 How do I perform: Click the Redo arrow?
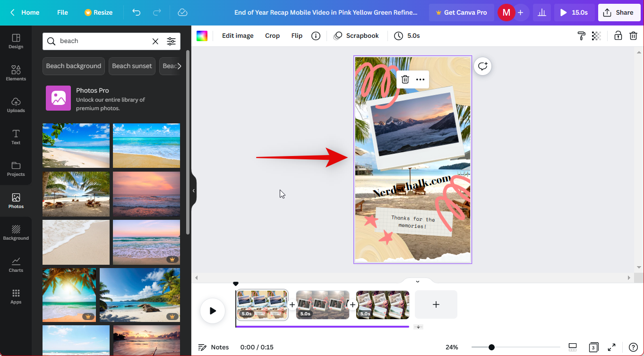coord(157,12)
